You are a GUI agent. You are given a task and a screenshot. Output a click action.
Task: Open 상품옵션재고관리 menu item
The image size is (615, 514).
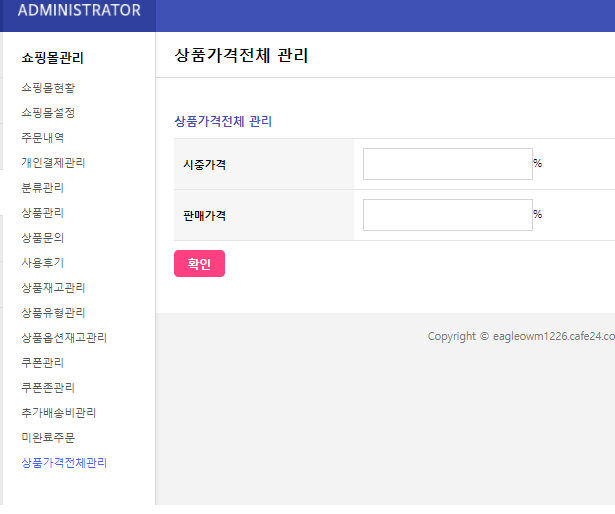[64, 338]
